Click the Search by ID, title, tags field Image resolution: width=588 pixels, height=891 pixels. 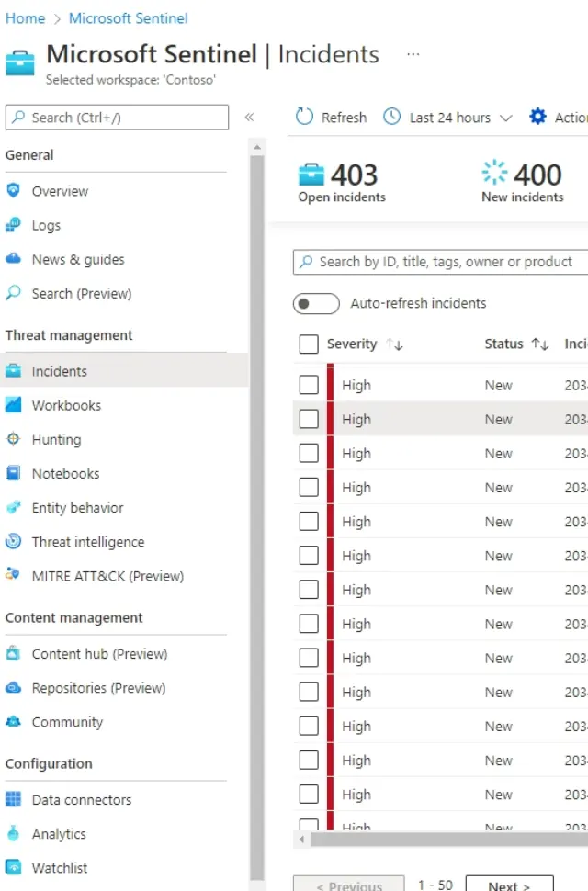(x=440, y=262)
